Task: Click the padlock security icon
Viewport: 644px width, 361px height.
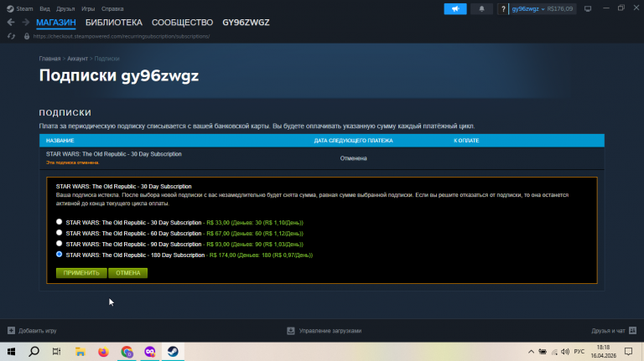Action: [27, 36]
